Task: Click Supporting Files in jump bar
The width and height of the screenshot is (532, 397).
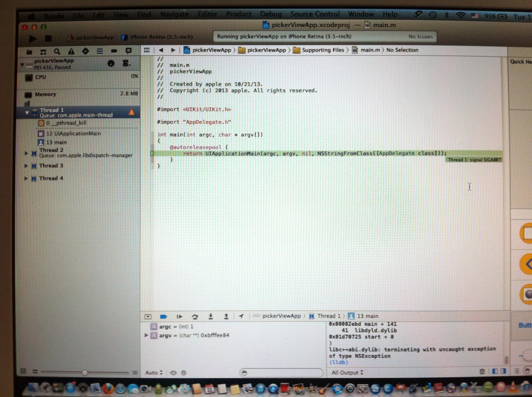Action: (319, 50)
